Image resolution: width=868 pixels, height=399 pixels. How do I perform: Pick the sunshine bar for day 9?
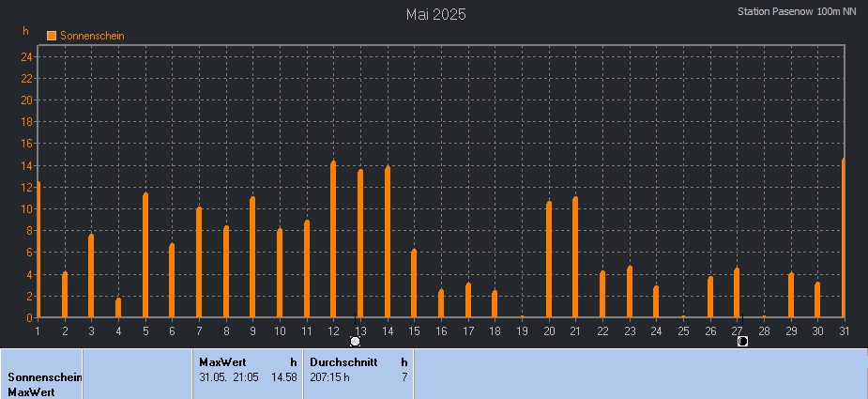(252, 256)
